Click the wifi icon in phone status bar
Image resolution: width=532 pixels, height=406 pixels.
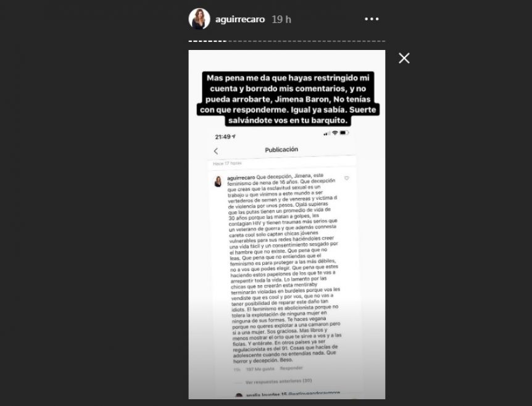(335, 133)
